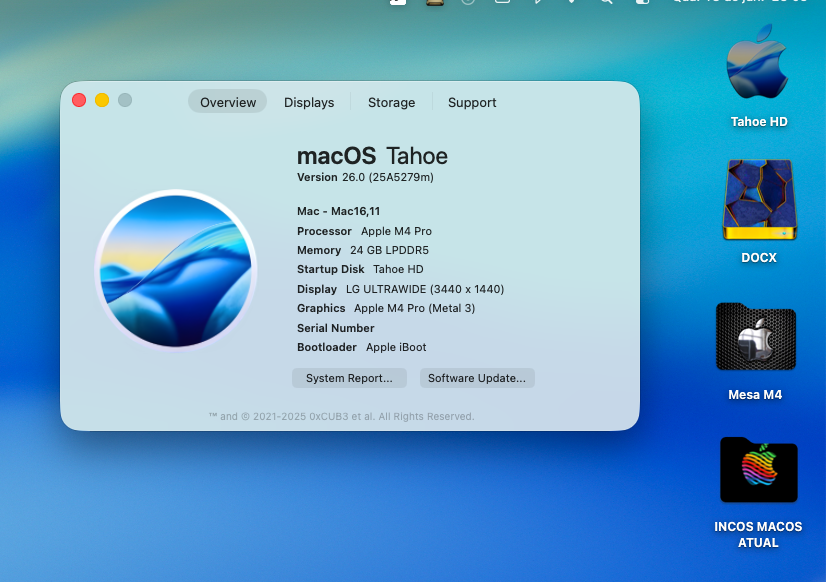Click the Display "LG ULTRAWIDE (3440 x 1440)" value
826x582 pixels.
pos(425,289)
